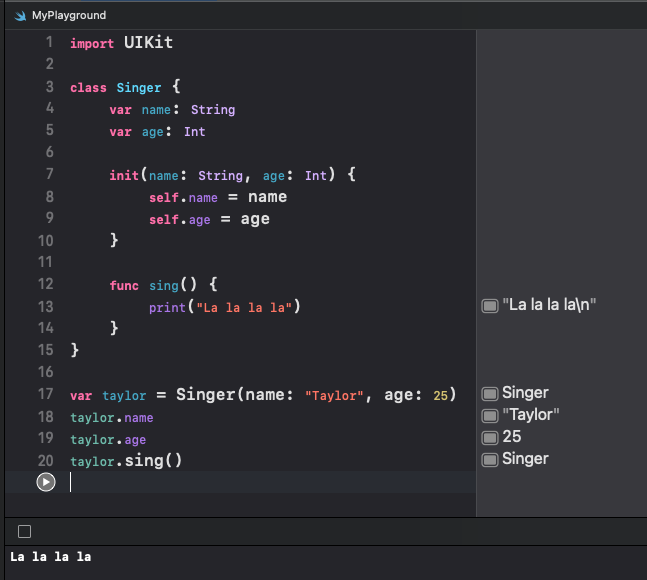647x580 pixels.
Task: Click 'taylor.sing()' on line 20
Action: click(126, 461)
